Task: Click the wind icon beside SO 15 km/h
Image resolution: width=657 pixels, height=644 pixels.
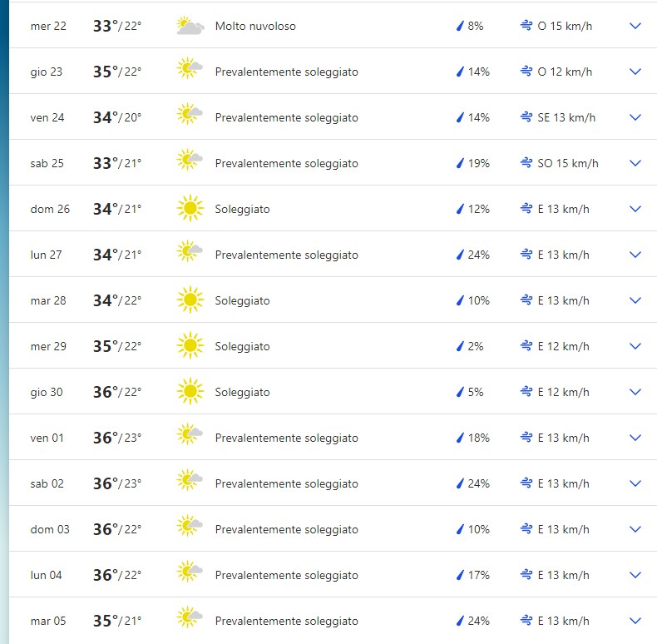Action: (x=526, y=163)
